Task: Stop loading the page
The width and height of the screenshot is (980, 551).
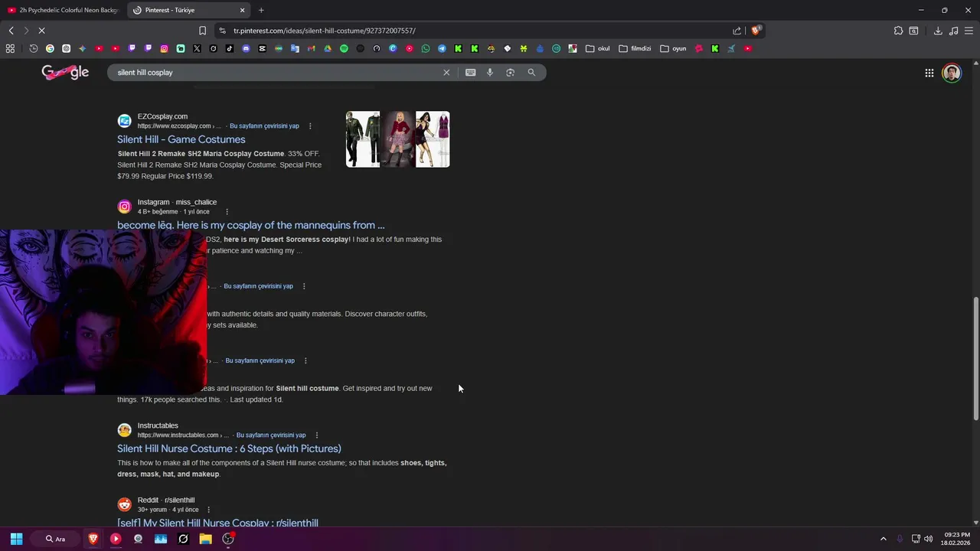Action: [x=41, y=31]
